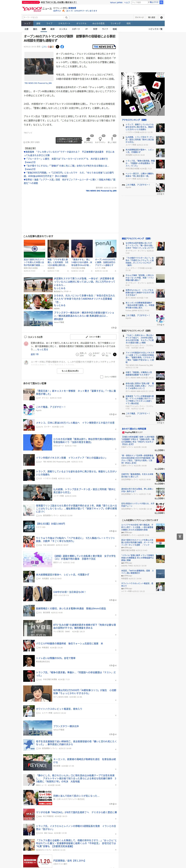The image size is (186, 868).
Task: Share article on X icon
Action: click(x=57, y=47)
